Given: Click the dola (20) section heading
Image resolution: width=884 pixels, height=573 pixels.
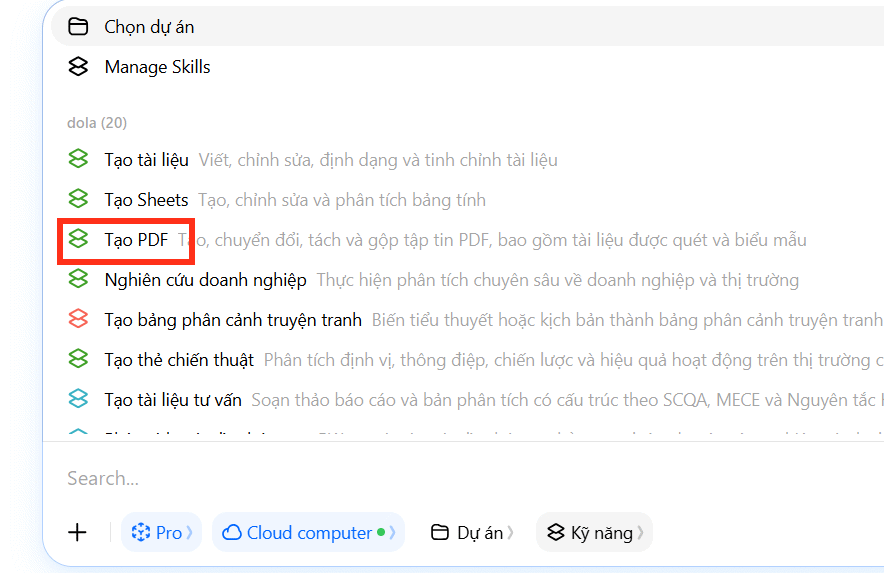Looking at the screenshot, I should [x=97, y=122].
